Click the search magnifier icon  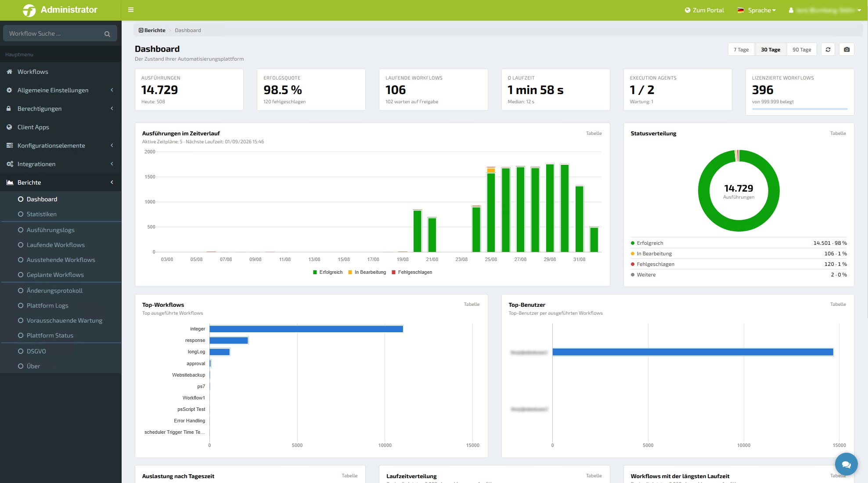(x=107, y=34)
